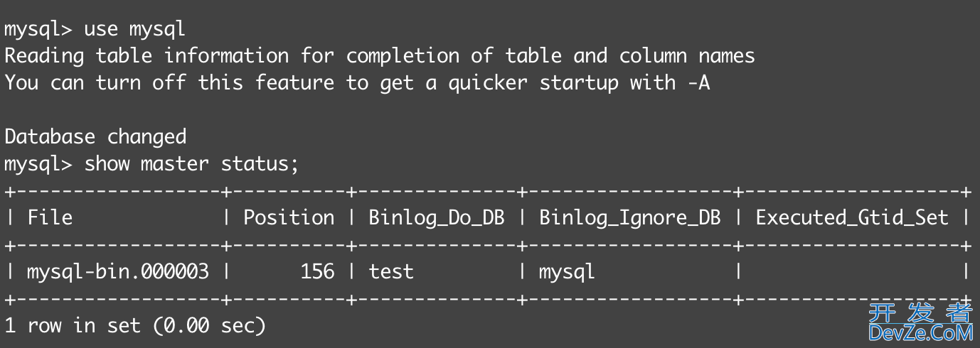Click the '开发者' watermark logo text
The height and width of the screenshot is (348, 980).
coord(920,312)
